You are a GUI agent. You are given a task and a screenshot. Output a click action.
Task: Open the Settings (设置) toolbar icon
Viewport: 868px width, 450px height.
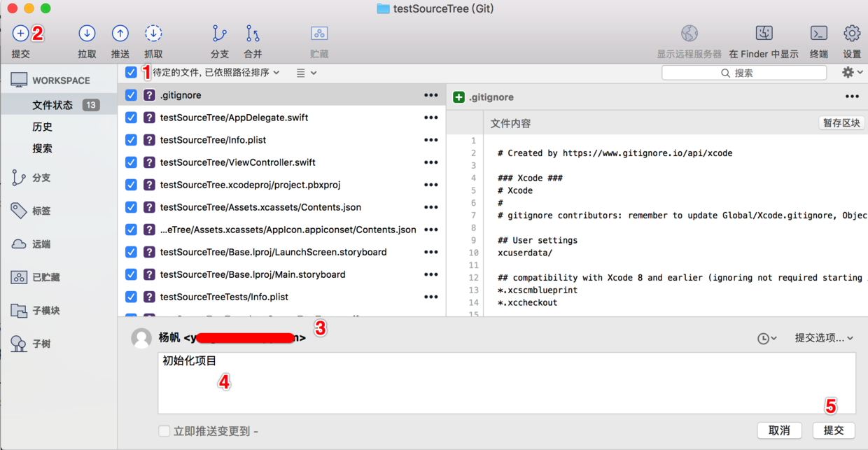pyautogui.click(x=852, y=33)
